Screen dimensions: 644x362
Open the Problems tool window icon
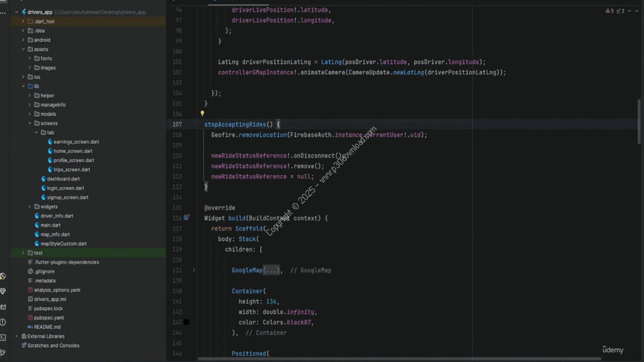click(x=3, y=322)
